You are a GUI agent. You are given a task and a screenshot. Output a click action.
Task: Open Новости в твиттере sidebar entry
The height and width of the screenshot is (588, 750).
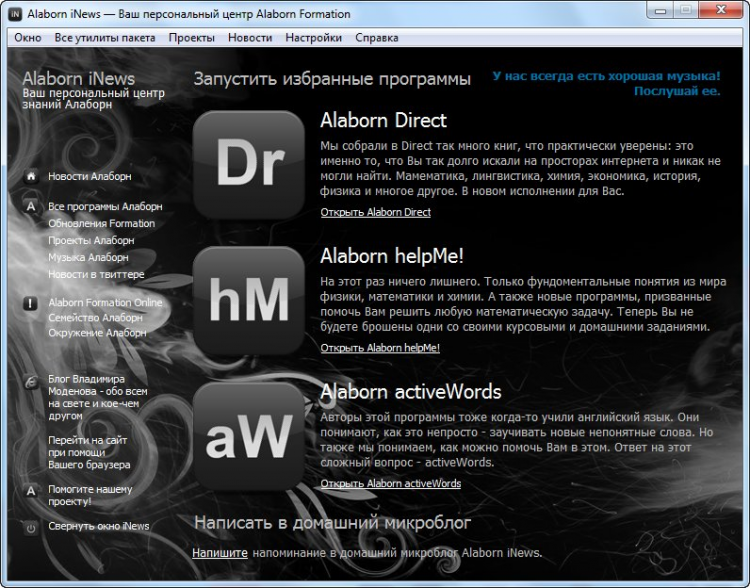coord(96,275)
